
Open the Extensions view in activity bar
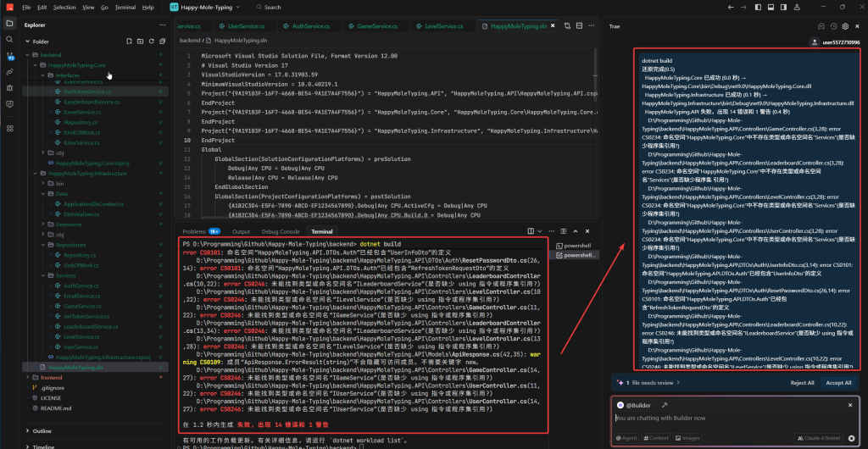tap(9, 128)
